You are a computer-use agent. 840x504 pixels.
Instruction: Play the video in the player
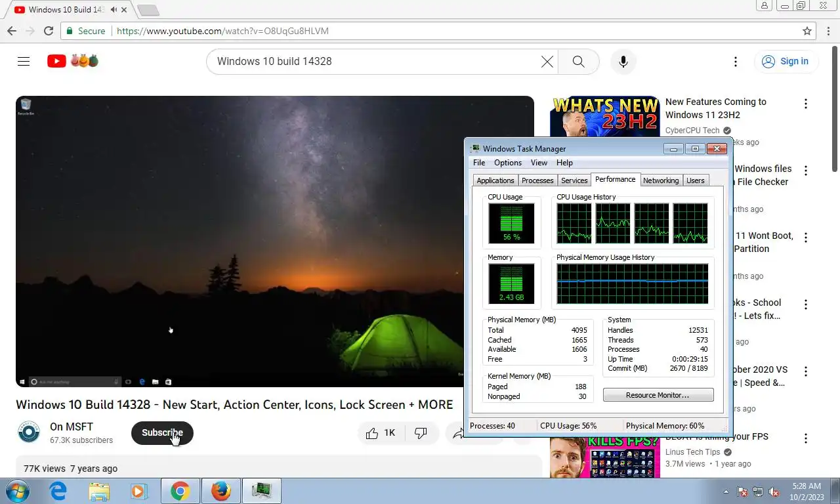(275, 241)
